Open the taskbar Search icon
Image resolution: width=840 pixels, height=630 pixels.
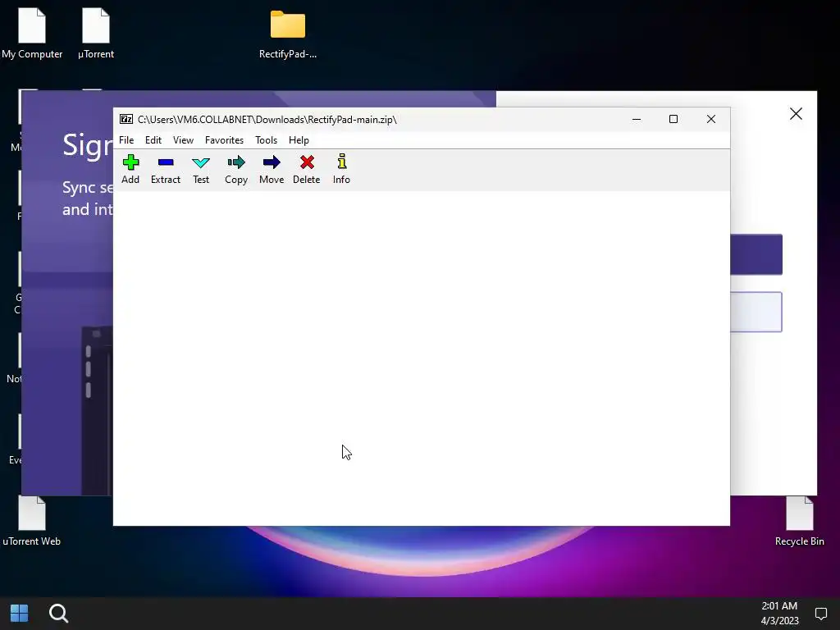click(x=58, y=614)
